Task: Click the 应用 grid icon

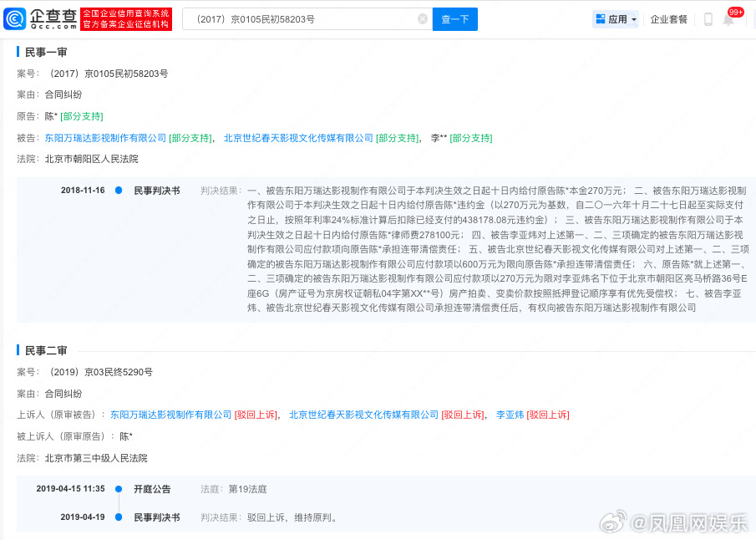Action: point(601,19)
